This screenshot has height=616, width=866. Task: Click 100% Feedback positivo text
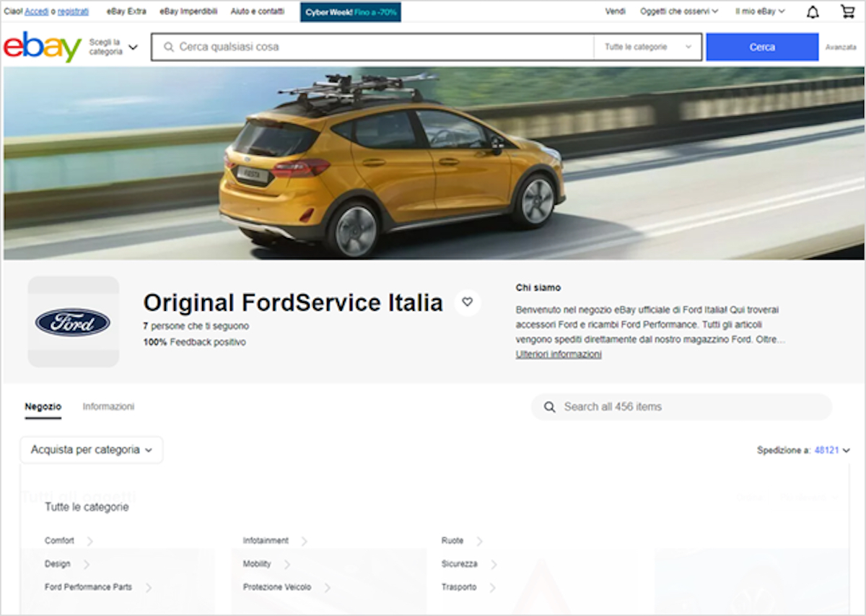point(194,342)
